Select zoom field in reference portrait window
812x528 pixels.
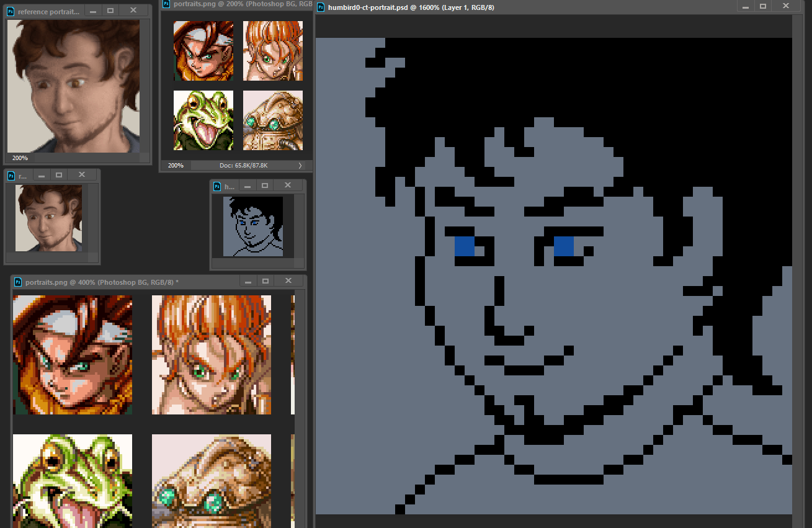point(20,158)
